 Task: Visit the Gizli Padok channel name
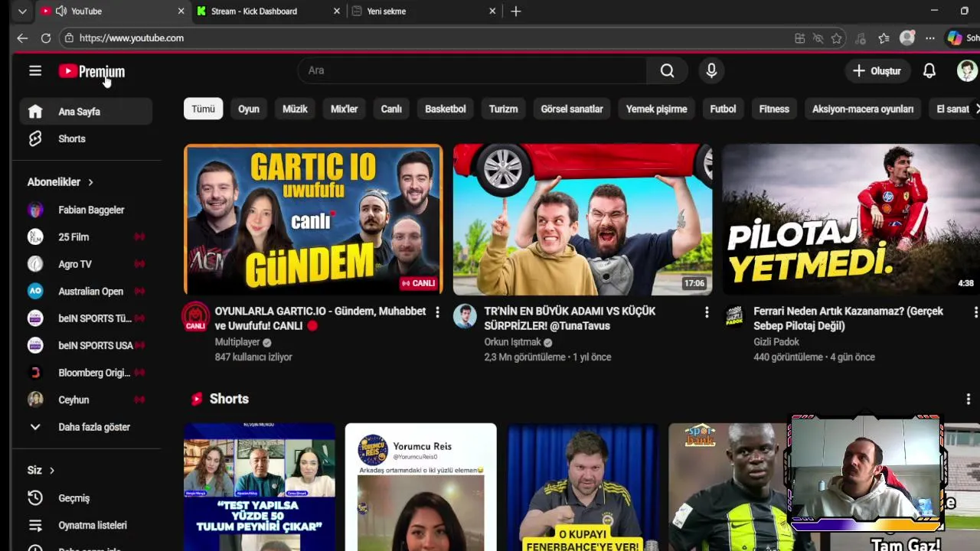[776, 342]
